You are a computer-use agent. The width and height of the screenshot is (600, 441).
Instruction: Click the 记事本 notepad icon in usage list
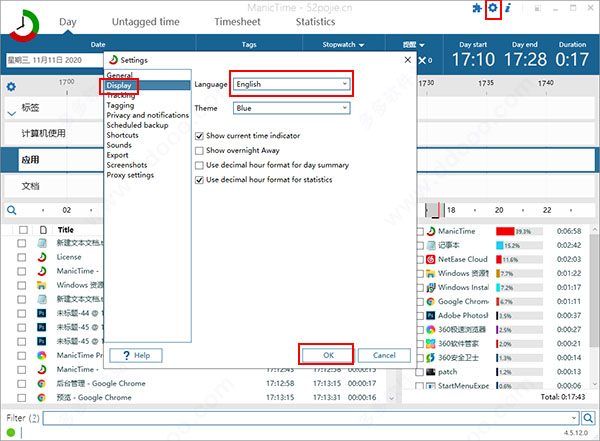431,245
